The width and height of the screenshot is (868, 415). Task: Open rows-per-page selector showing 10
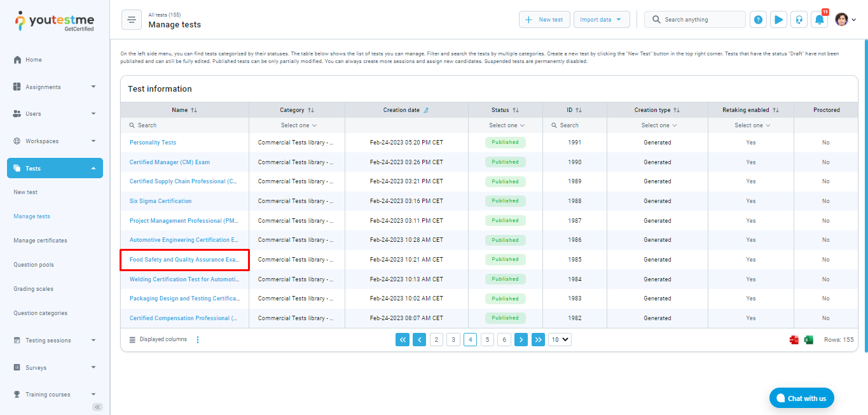pos(560,340)
